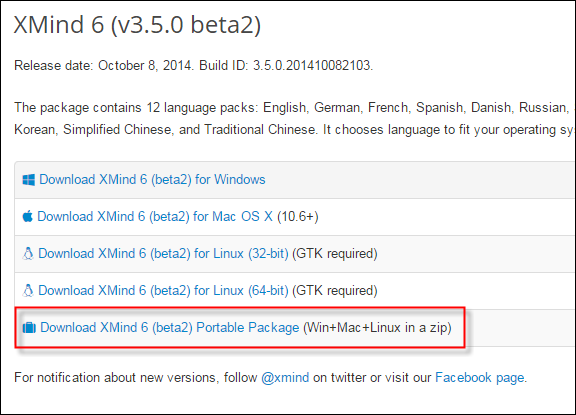Click the (Win+Mac+Linux in a zip) note
Viewport: 576px width, 415px height.
click(x=377, y=327)
